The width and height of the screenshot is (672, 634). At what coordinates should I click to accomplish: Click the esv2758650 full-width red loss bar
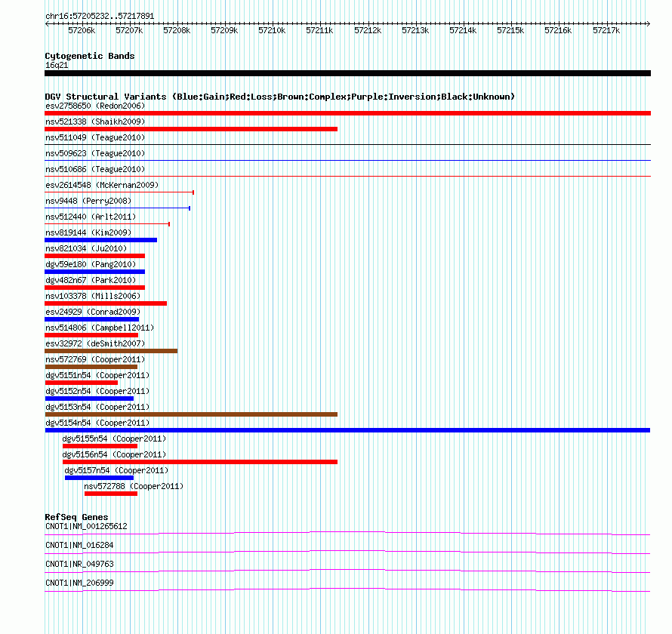click(347, 113)
